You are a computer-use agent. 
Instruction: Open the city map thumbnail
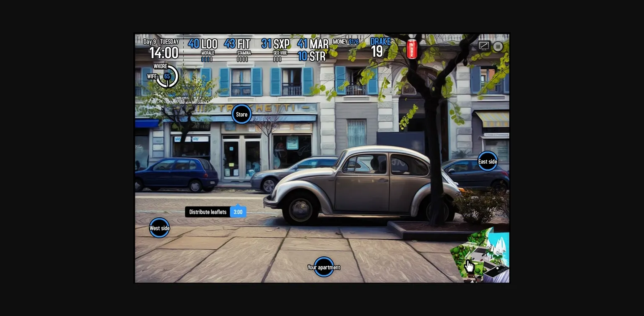tap(482, 257)
